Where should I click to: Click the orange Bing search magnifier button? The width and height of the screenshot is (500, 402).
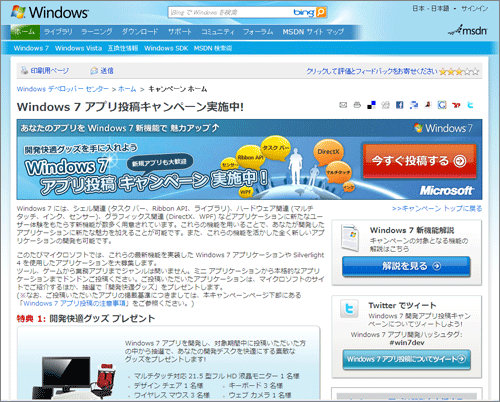click(x=321, y=12)
